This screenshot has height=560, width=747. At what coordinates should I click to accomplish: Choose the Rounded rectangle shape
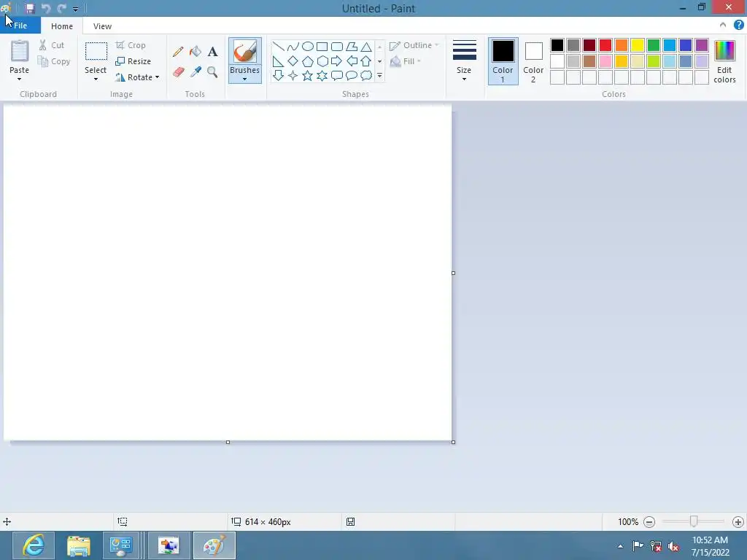(x=337, y=46)
